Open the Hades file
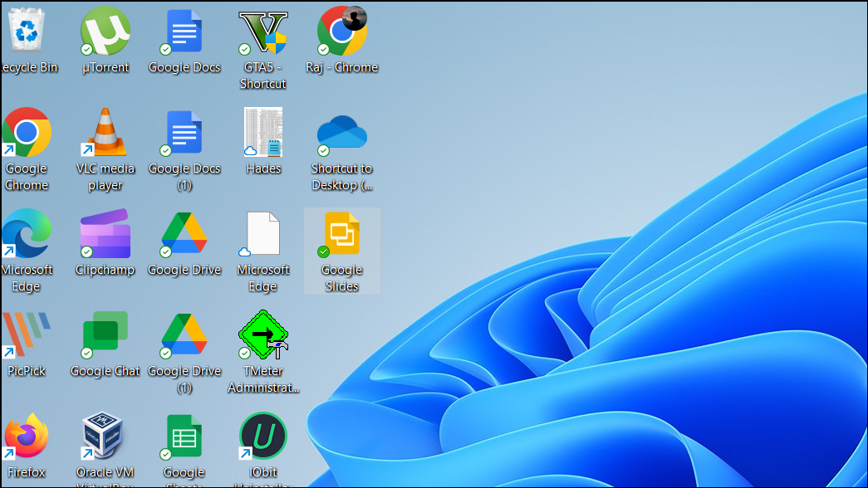Viewport: 868px width, 488px height. pyautogui.click(x=263, y=133)
